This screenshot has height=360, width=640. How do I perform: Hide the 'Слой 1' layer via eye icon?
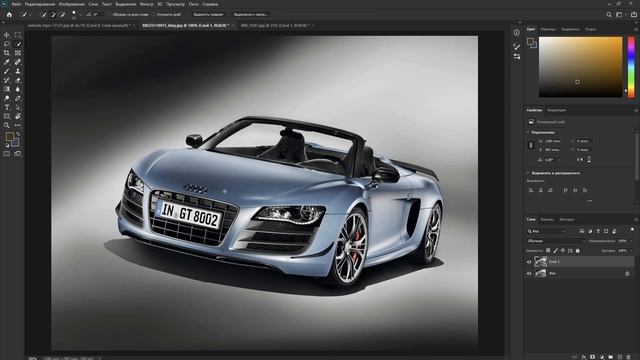click(529, 262)
